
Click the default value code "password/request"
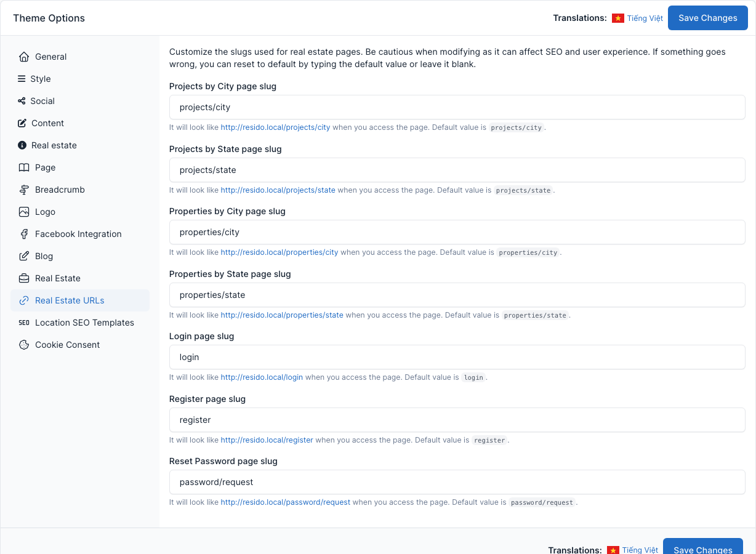(542, 503)
